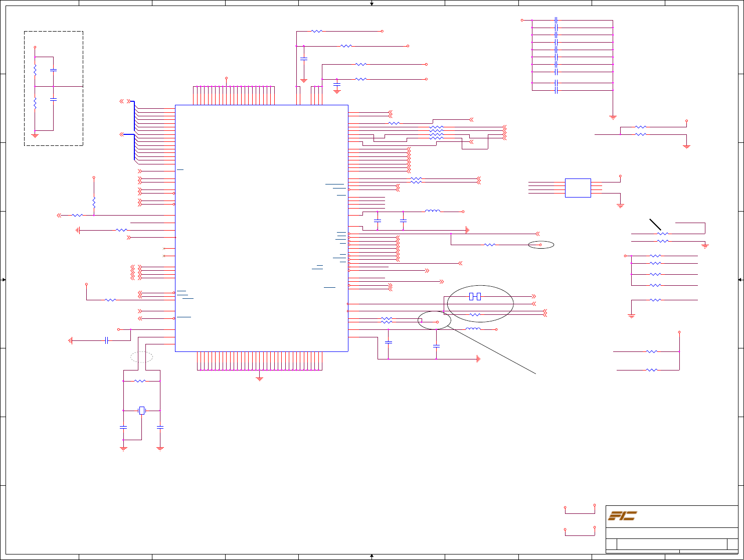Select the upper jumper bracket beside the title block
This screenshot has height=560, width=744.
pos(580,509)
